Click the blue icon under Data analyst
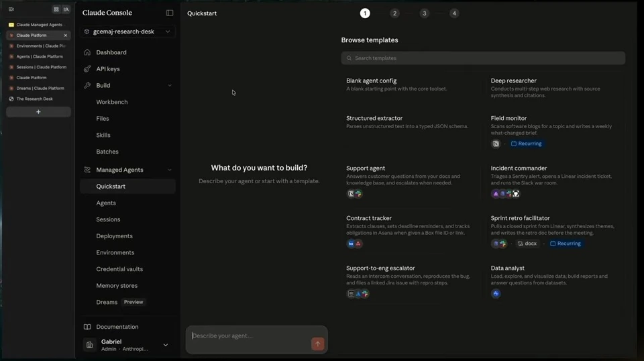This screenshot has height=361, width=644. pyautogui.click(x=496, y=294)
